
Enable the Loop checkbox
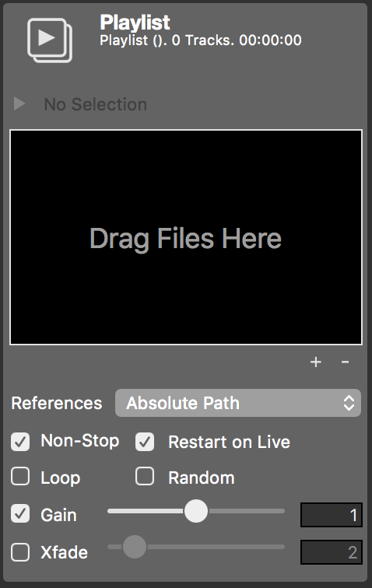[x=20, y=476]
